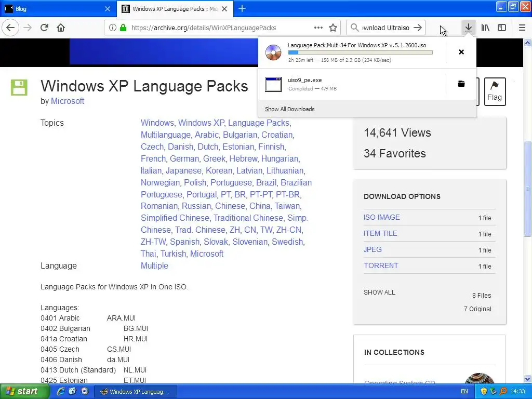Click the search box with Ultraiso text
This screenshot has width=532, height=399.
coord(386,28)
